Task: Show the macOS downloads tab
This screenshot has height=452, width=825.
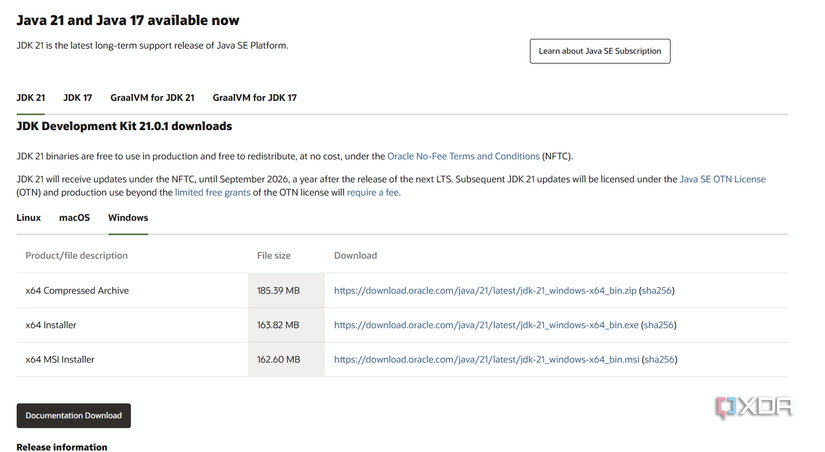Action: pyautogui.click(x=74, y=217)
